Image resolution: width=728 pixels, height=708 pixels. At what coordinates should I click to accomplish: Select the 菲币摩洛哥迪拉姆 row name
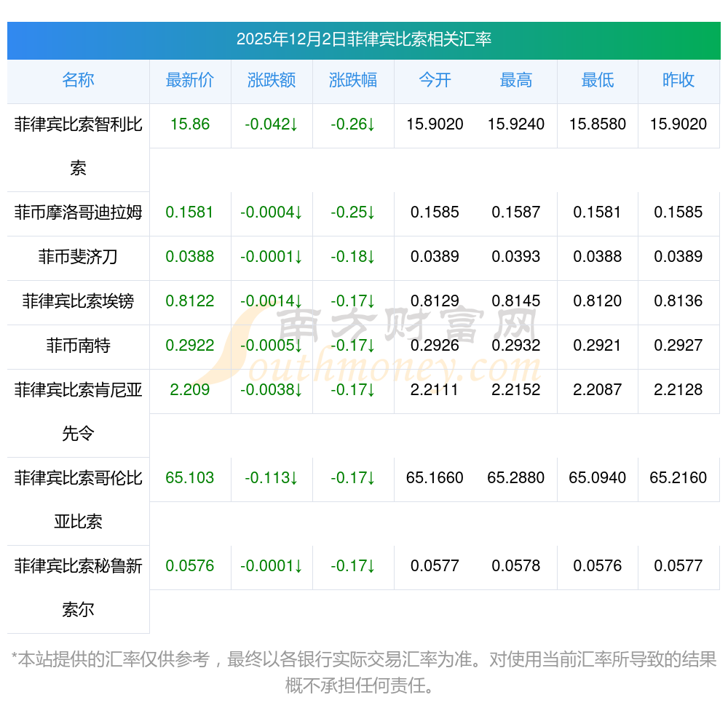[x=78, y=213]
